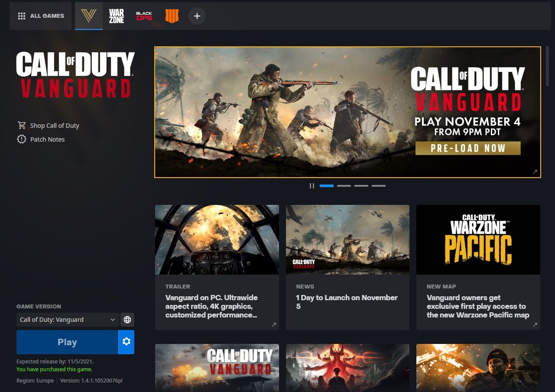Click the vertical scrollbar on the right
Image resolution: width=555 pixels, height=392 pixels.
pos(548,65)
